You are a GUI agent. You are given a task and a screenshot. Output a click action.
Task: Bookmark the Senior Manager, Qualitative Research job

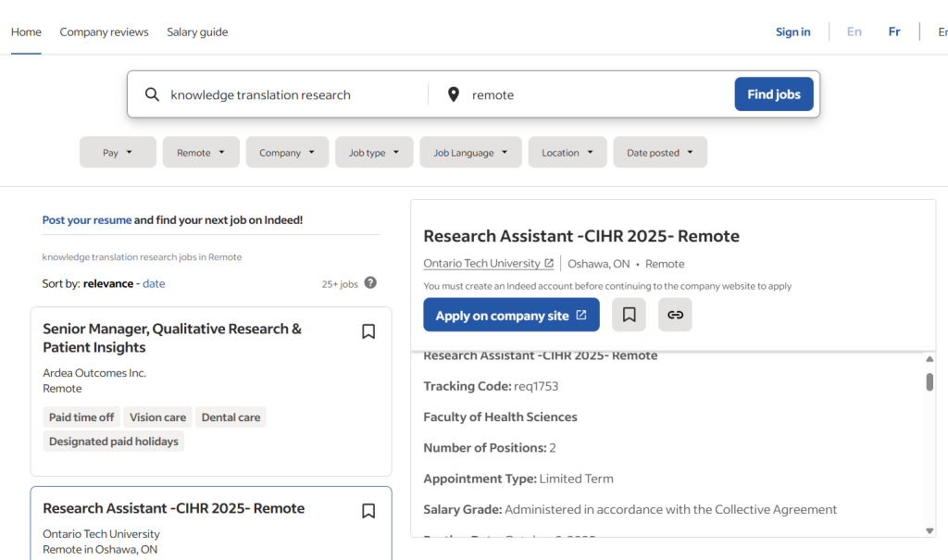(x=368, y=331)
